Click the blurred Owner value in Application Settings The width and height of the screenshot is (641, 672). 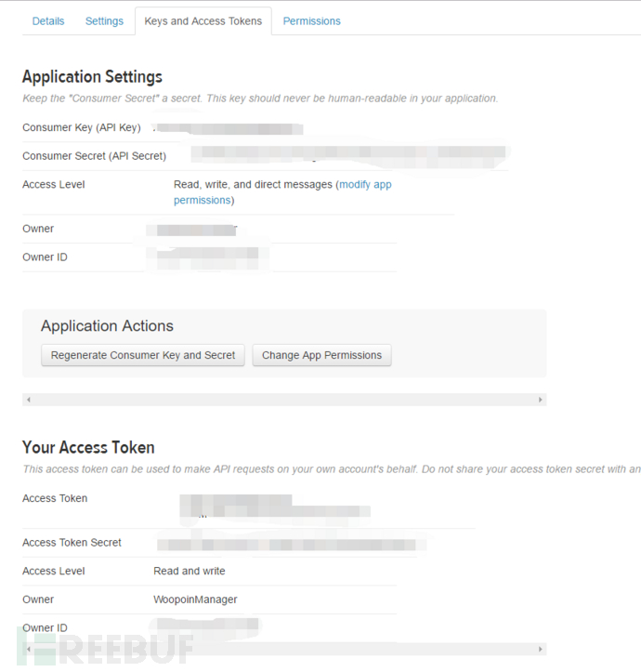point(191,231)
